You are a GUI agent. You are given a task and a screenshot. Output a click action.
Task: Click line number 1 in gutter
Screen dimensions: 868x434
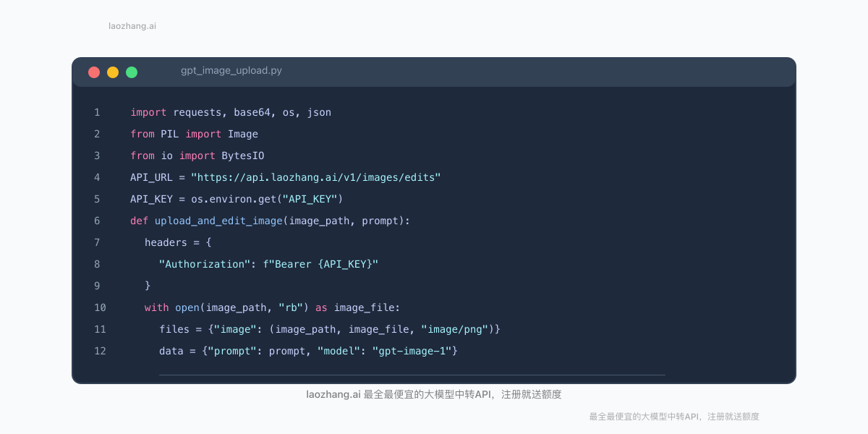[97, 112]
